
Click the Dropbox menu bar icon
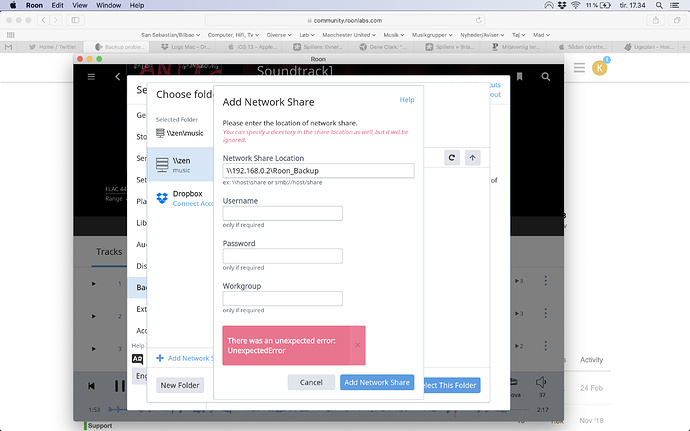[x=562, y=5]
